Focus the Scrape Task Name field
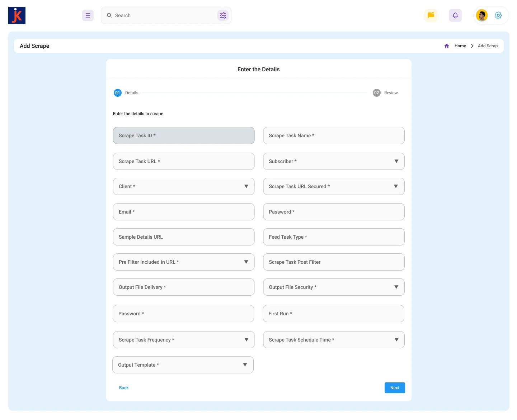The height and width of the screenshot is (420, 517). tap(334, 135)
